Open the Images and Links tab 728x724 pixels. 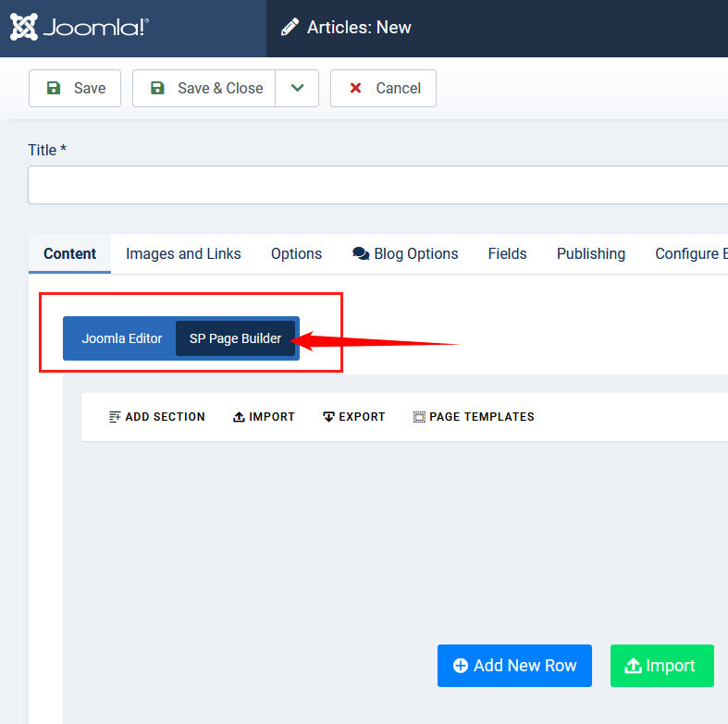(x=183, y=253)
